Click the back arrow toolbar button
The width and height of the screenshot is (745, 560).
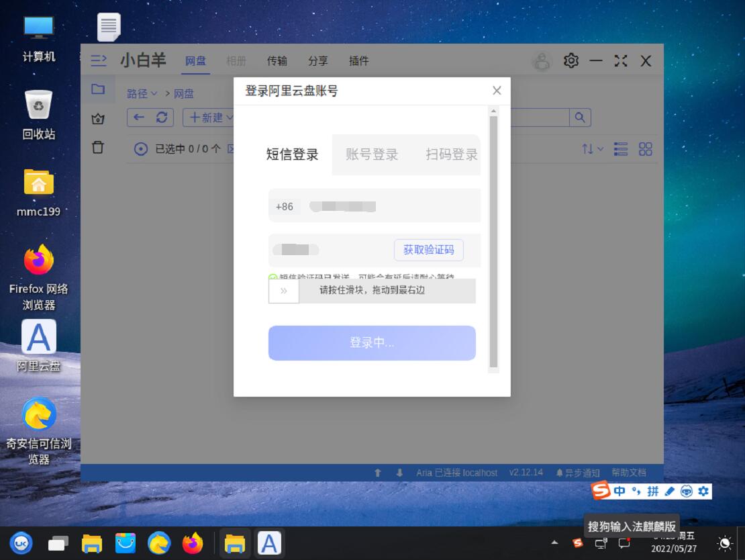[139, 117]
